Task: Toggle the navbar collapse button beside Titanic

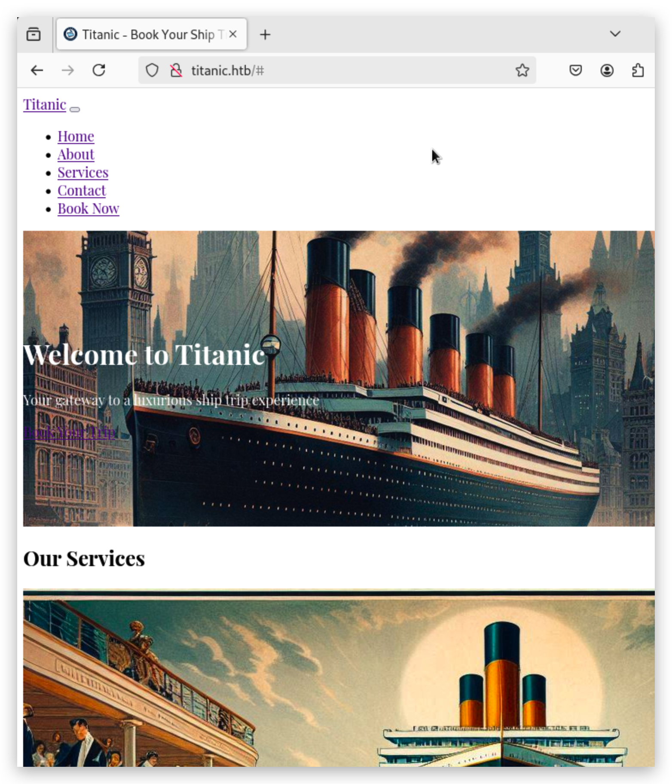Action: tap(75, 110)
